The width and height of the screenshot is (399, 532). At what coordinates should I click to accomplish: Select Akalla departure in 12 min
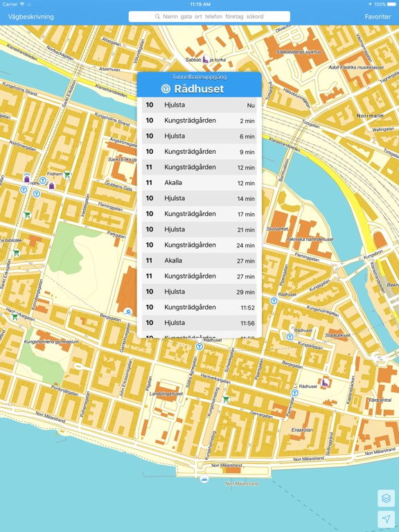pos(199,183)
